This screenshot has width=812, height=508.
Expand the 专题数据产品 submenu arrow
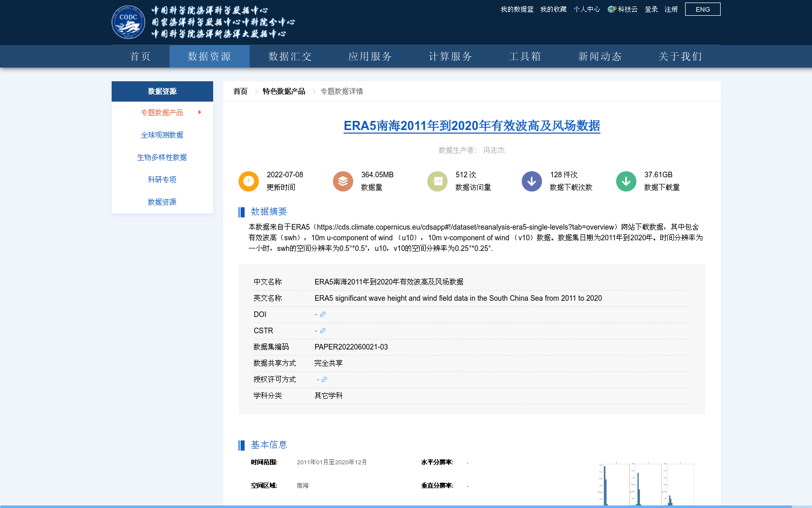pyautogui.click(x=199, y=113)
